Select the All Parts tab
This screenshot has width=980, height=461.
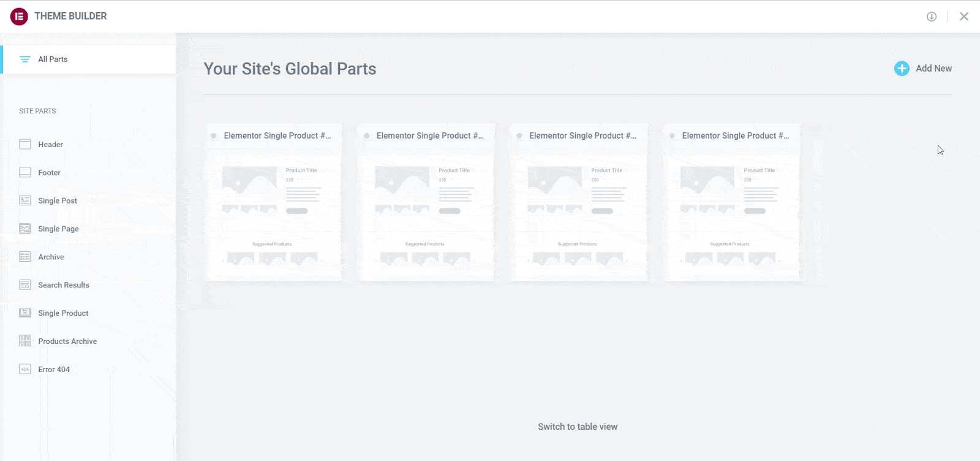[x=89, y=59]
